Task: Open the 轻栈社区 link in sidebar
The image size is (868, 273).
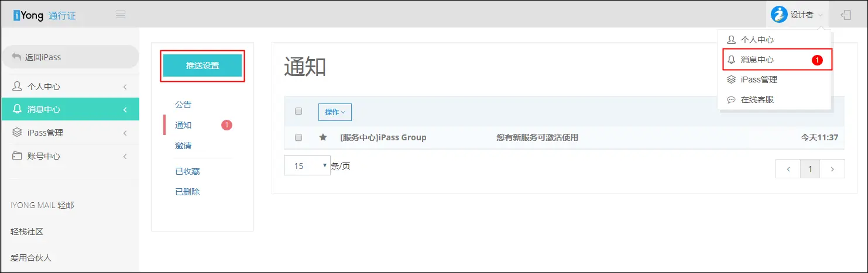Action: coord(27,231)
